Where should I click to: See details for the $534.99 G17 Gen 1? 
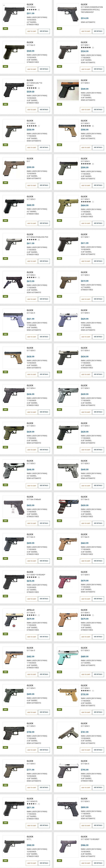coord(98,69)
